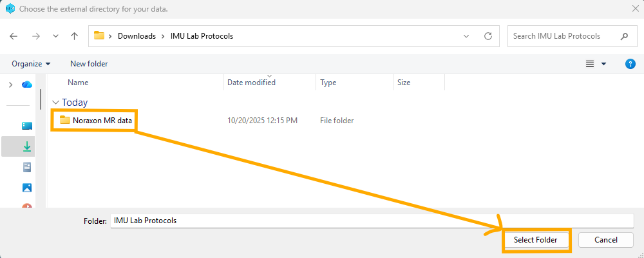Open view options dropdown arrow
Image resolution: width=644 pixels, height=258 pixels.
pyautogui.click(x=603, y=64)
